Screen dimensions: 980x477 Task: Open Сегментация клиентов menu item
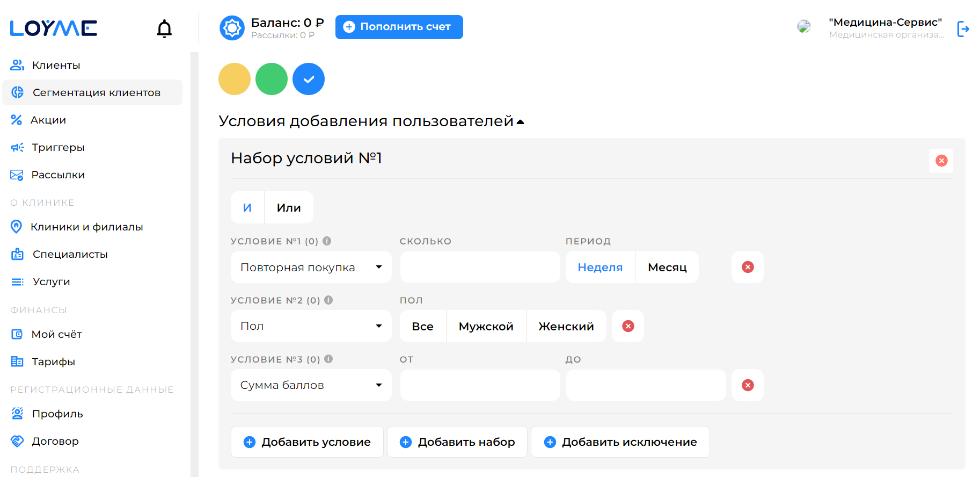point(92,92)
